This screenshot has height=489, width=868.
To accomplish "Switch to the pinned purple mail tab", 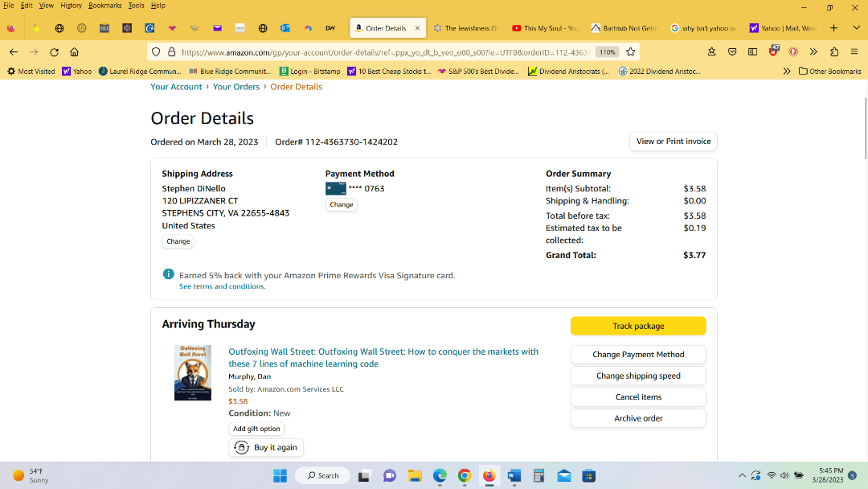I will pos(218,28).
